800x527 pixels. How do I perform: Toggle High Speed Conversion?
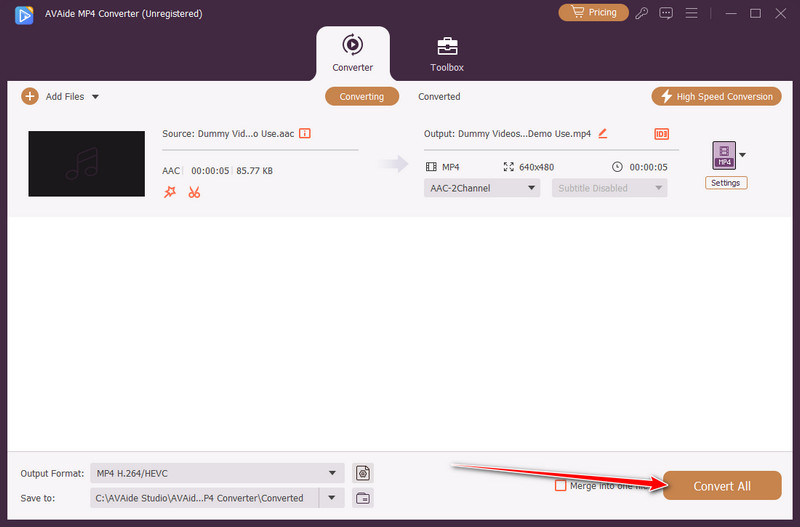[715, 96]
